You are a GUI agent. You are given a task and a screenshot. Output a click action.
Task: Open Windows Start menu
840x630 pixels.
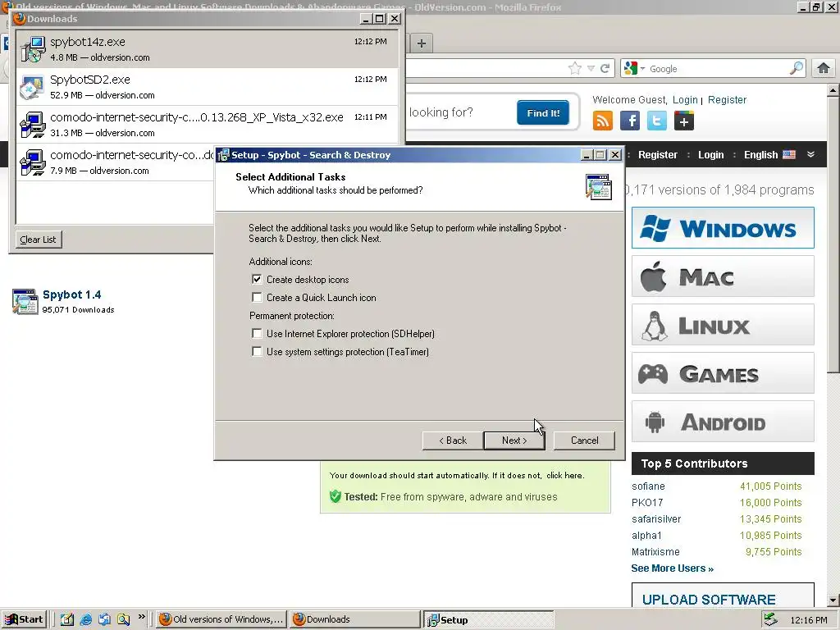coord(24,619)
